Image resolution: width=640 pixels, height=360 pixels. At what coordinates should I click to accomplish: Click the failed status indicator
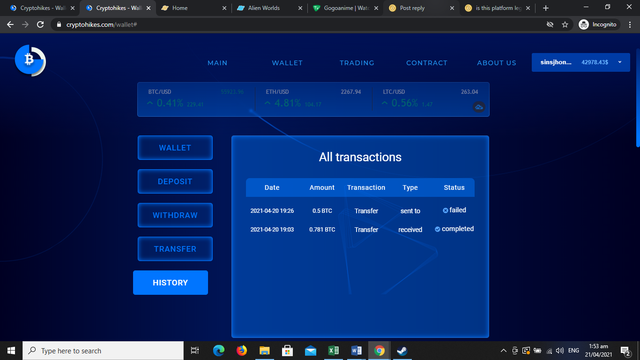[454, 210]
